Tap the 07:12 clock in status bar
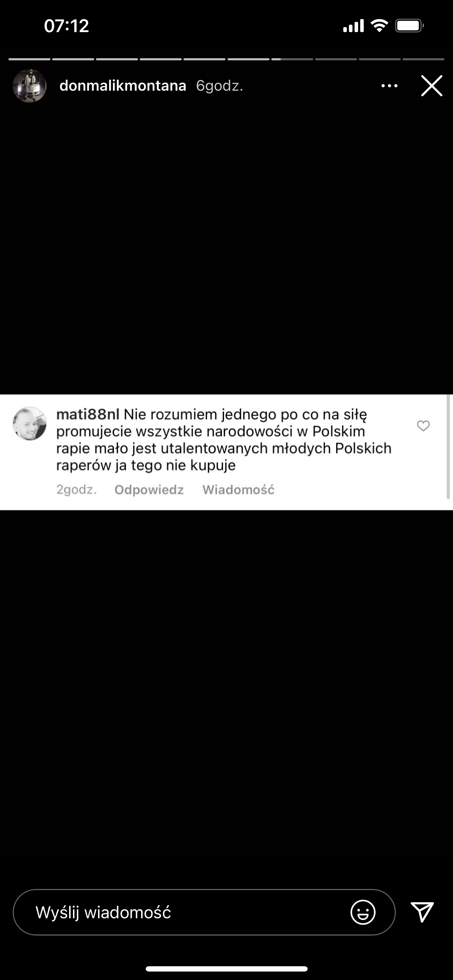 click(x=67, y=26)
